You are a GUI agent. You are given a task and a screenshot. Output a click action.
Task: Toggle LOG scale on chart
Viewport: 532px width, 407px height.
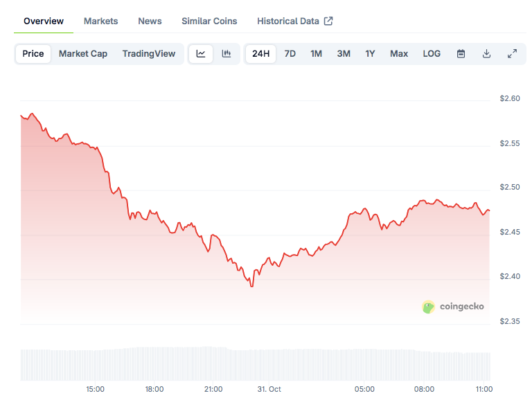point(432,54)
